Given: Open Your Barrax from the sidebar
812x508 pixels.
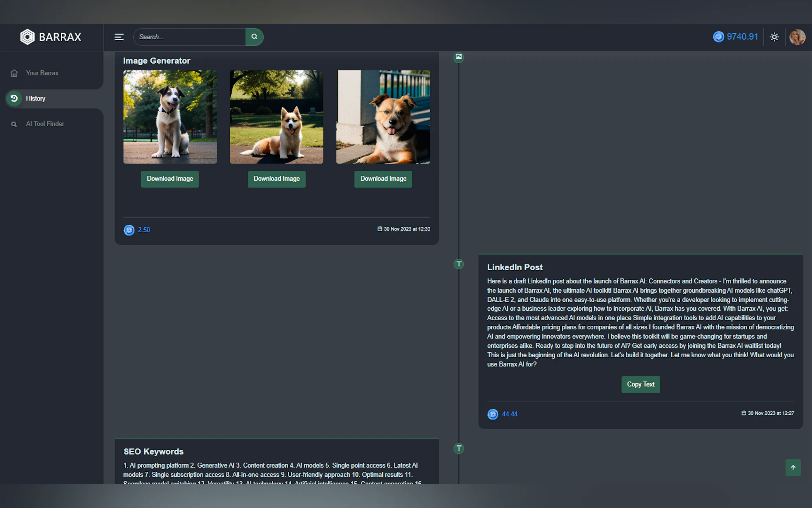Looking at the screenshot, I should tap(42, 73).
